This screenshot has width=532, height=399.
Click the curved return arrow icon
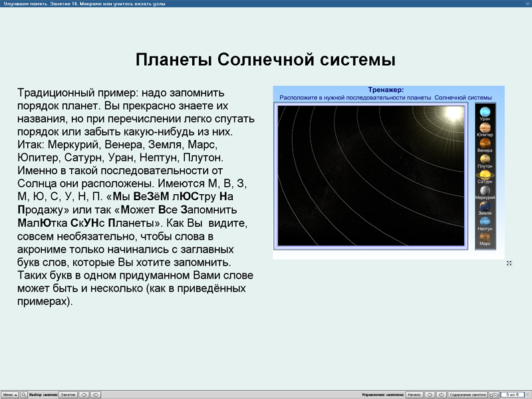point(493,394)
